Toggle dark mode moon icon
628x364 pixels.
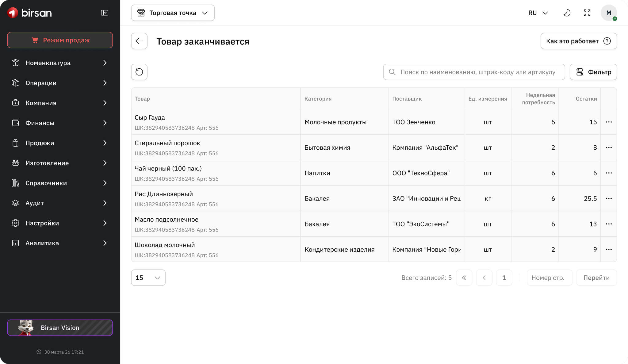(567, 13)
